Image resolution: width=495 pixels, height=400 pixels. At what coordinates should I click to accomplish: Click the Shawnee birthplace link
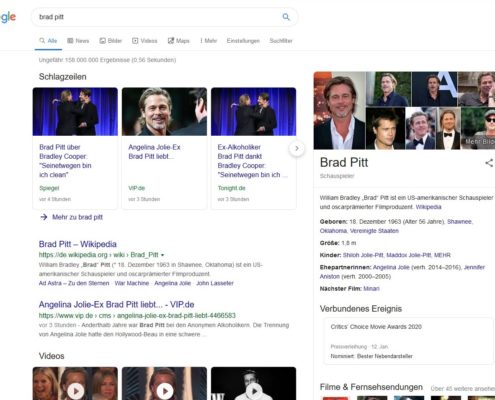[459, 221]
